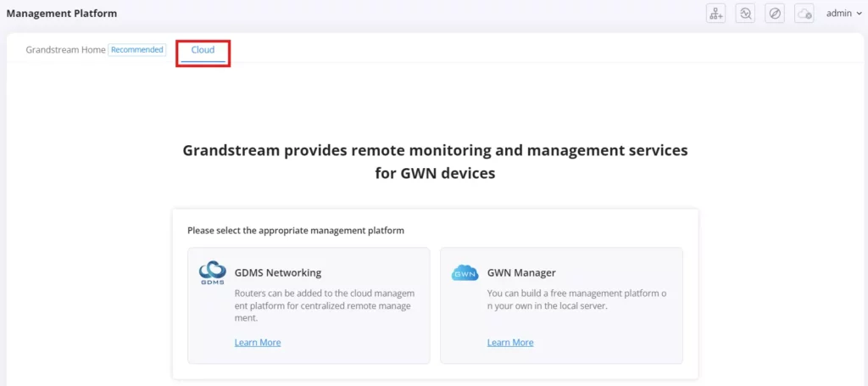Screen dimensions: 868x386
Task: Click the GWN Manager cloud logo
Action: pyautogui.click(x=465, y=273)
